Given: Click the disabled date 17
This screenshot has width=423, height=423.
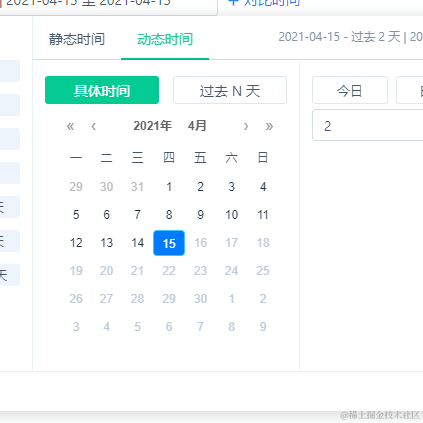Looking at the screenshot, I should pos(232,243).
